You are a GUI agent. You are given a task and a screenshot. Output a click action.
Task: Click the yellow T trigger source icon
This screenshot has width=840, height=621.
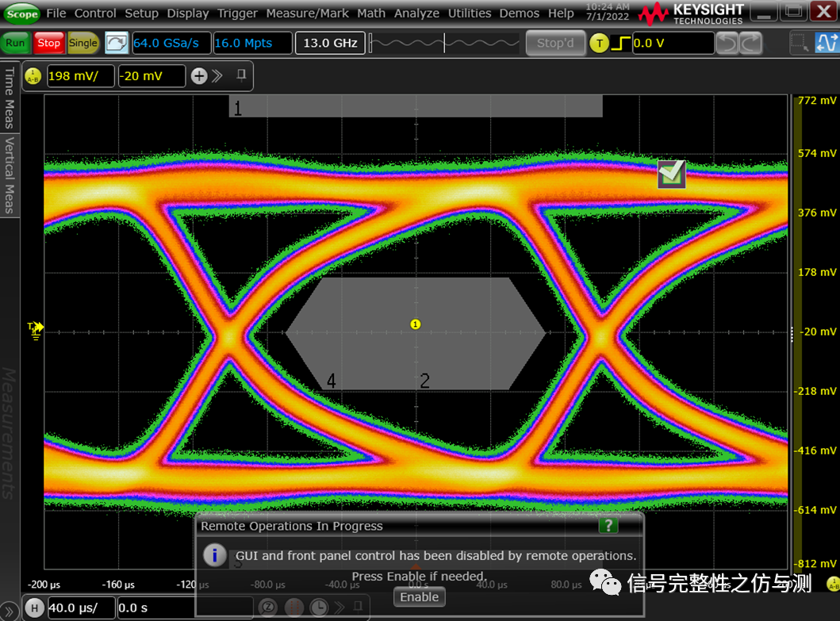[x=599, y=43]
